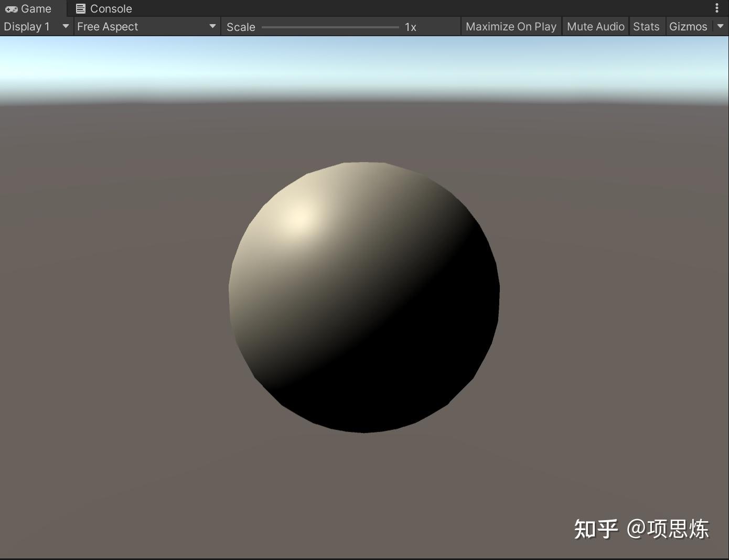Click the 1x scale value

410,27
